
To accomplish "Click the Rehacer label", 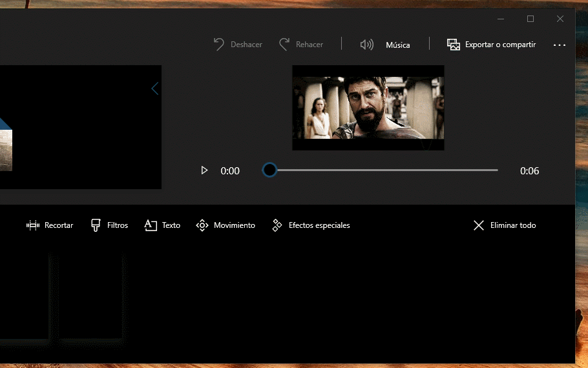I will 310,45.
